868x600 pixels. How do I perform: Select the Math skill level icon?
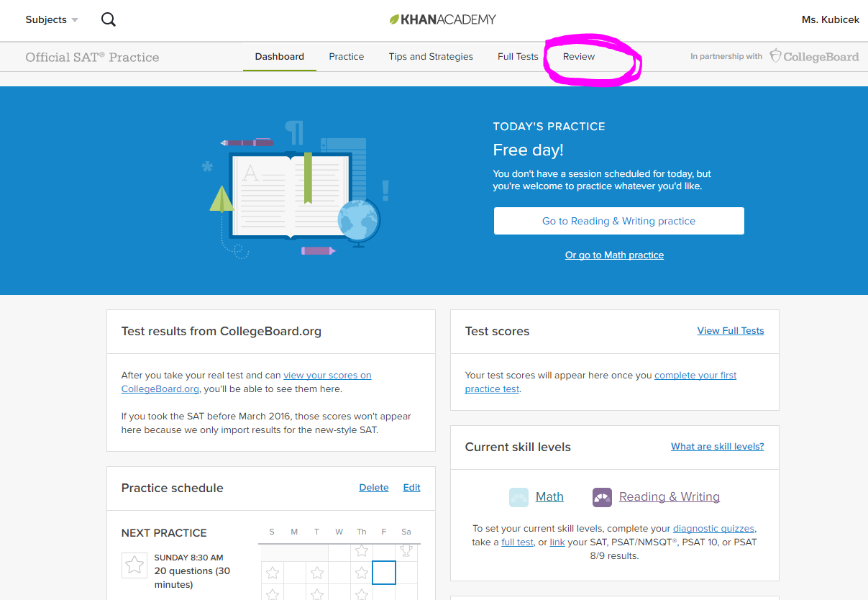pos(518,496)
